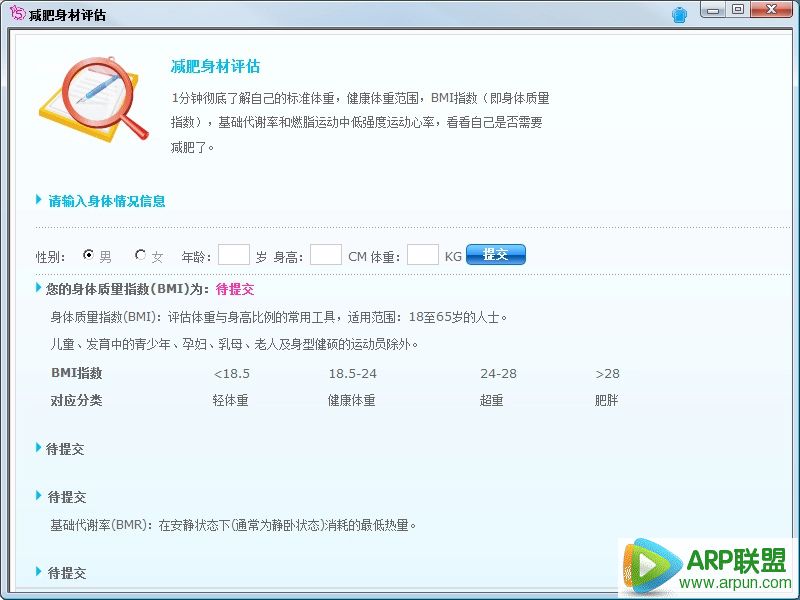
Task: Click the <18.5 BMI value
Action: pyautogui.click(x=232, y=373)
